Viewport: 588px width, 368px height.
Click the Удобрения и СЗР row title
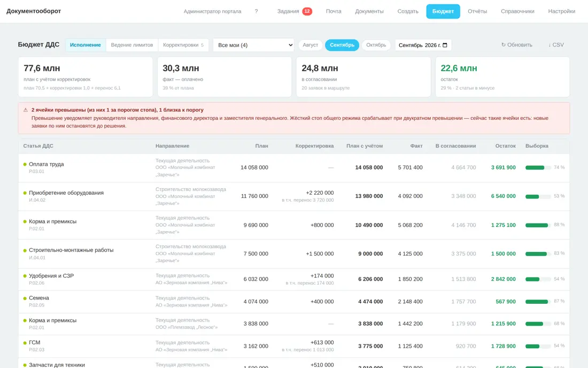(51, 275)
